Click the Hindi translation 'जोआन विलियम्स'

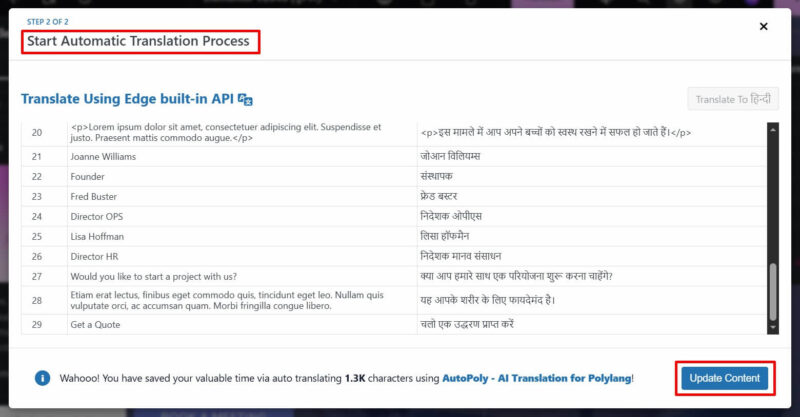click(x=450, y=156)
